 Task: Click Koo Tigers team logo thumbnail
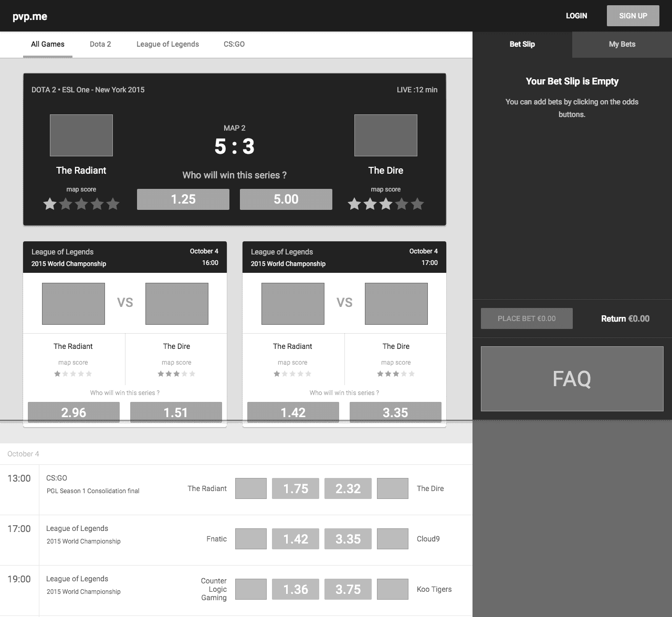[x=393, y=589]
